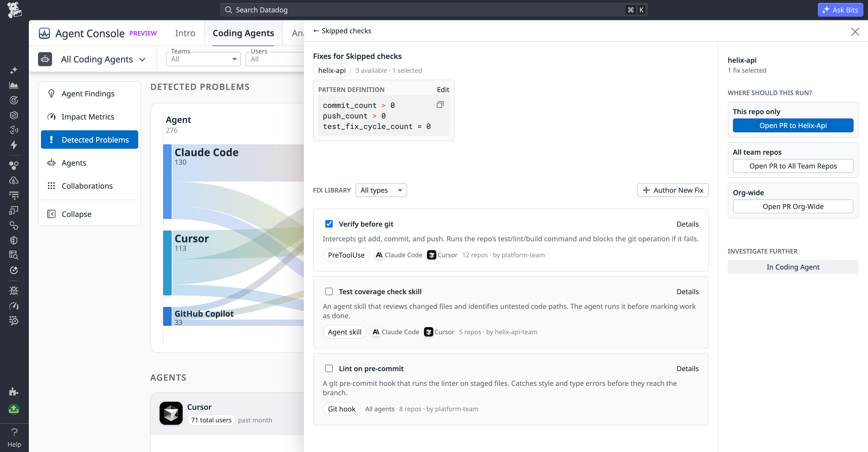
Task: Select the Cursor teal bar in Sankey chart
Action: tap(168, 263)
